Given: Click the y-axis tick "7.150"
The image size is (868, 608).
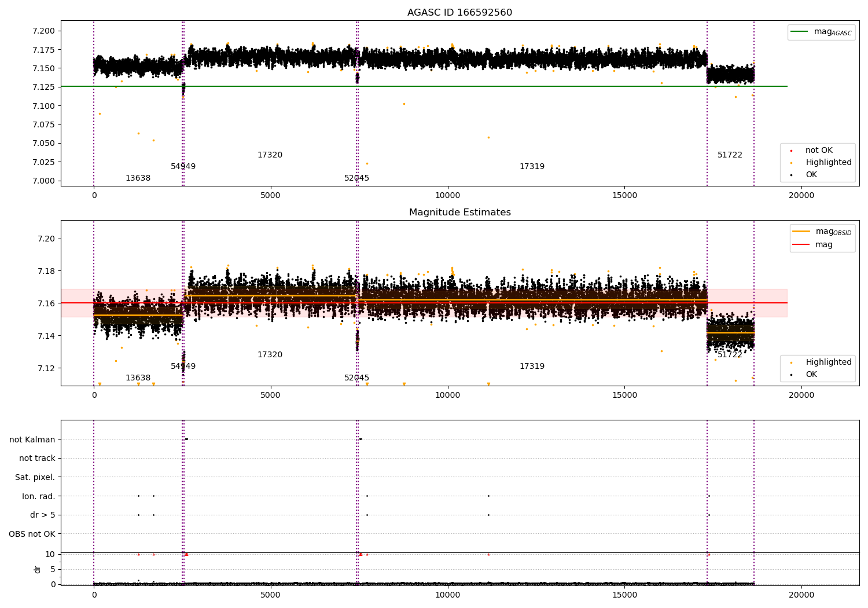Looking at the screenshot, I should 44,68.
